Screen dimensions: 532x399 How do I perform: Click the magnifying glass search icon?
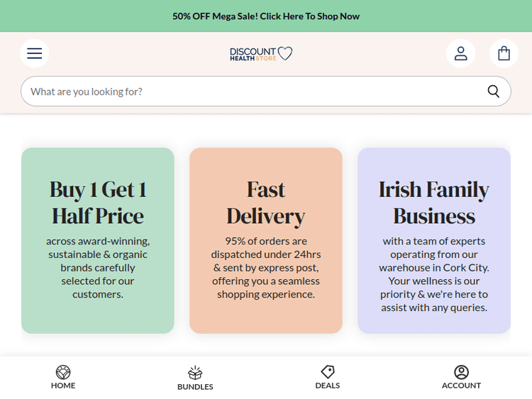[x=494, y=91]
